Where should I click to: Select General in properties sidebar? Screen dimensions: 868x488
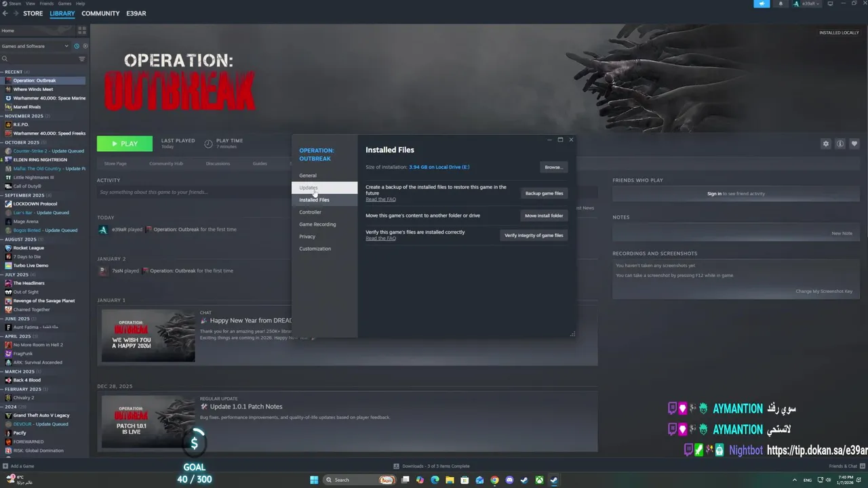pyautogui.click(x=324, y=176)
